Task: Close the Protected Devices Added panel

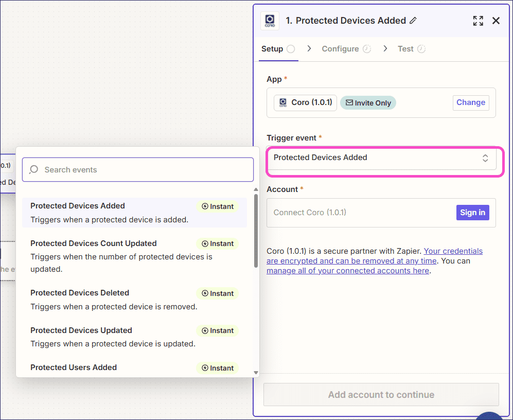Action: coord(496,21)
